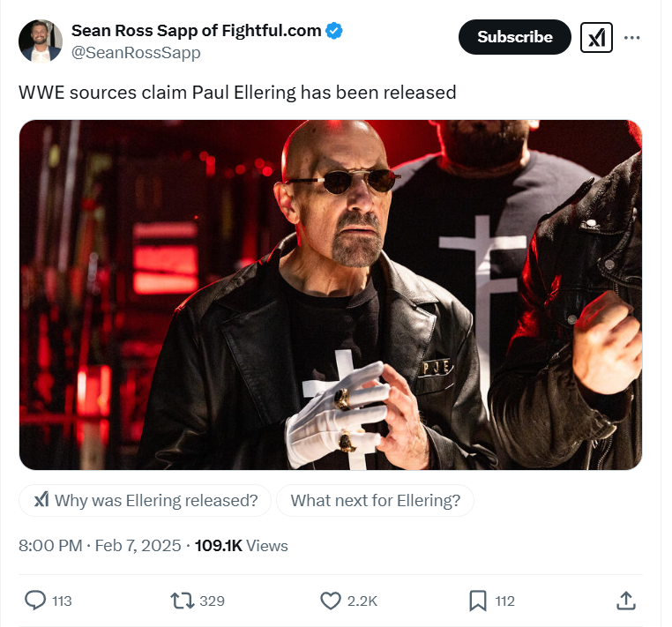Click the share upload icon
Screen dimensions: 672x627
(625, 601)
